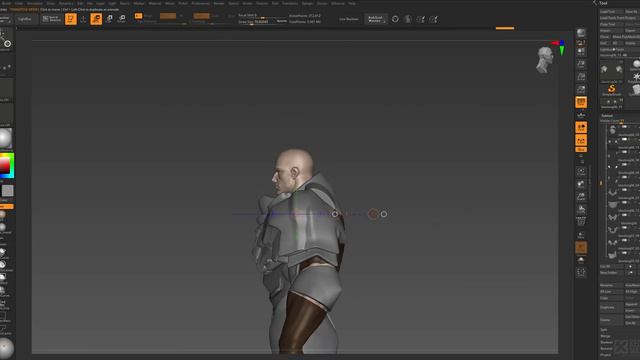Image resolution: width=640 pixels, height=360 pixels.
Task: Toggle the Move transpose mode
Action: [96, 19]
